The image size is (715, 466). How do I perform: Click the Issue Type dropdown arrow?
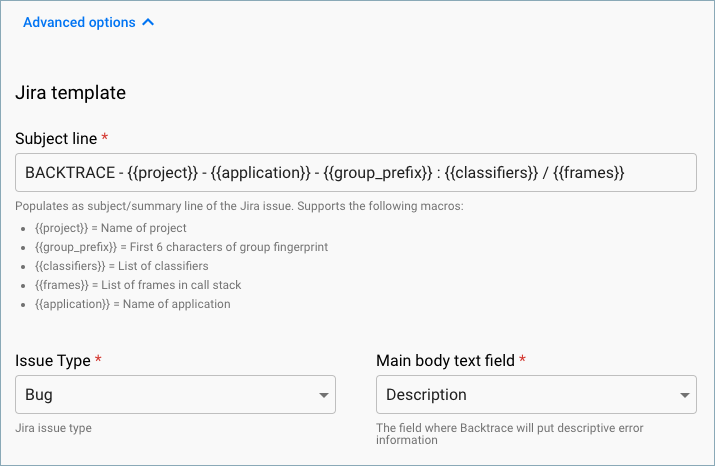(x=323, y=395)
